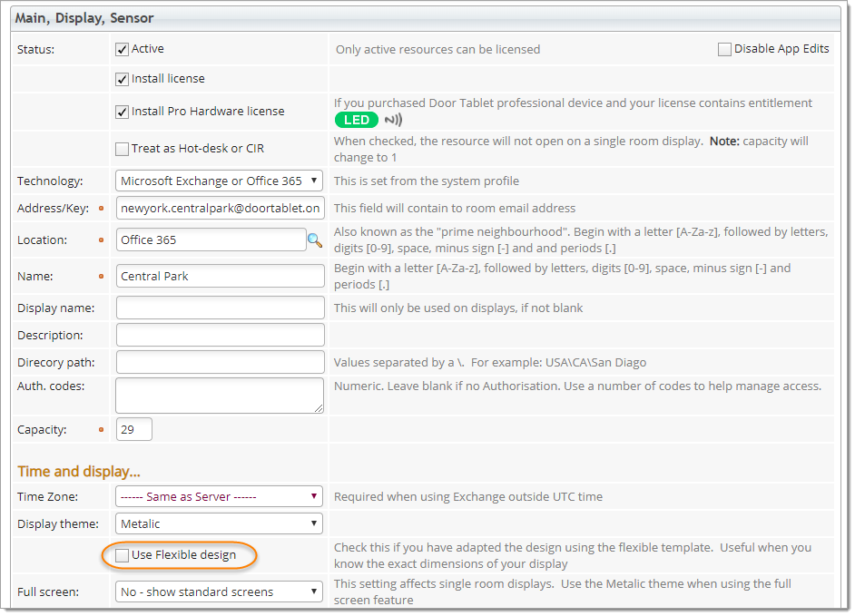Click the Address/Key email field
The image size is (855, 616).
(220, 208)
